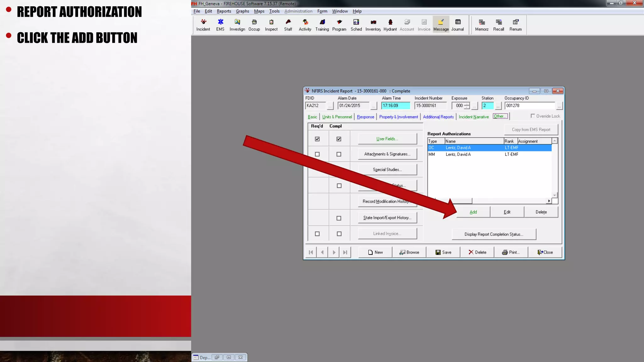Click Display Report Completion Status button
Viewport: 644px width, 362px height.
[494, 234]
